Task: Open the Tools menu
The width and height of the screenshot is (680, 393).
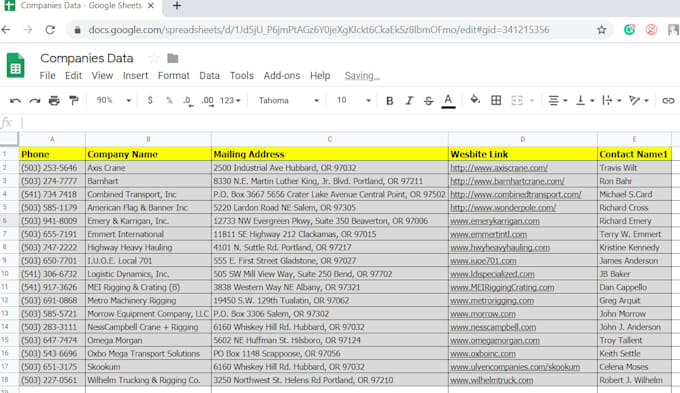Action: click(x=242, y=75)
